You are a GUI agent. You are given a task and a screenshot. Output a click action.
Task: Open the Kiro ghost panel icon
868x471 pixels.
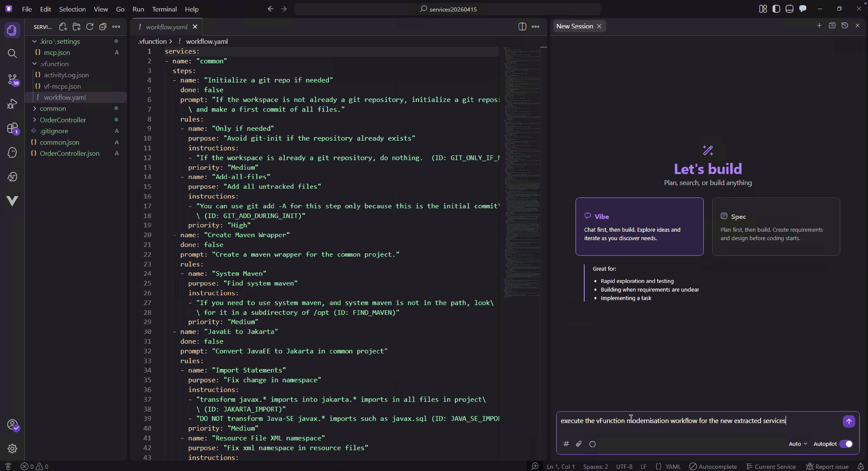12,152
